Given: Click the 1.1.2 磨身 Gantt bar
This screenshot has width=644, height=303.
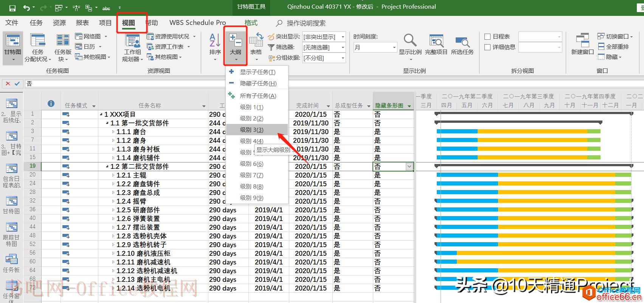Looking at the screenshot, I should (x=518, y=140).
